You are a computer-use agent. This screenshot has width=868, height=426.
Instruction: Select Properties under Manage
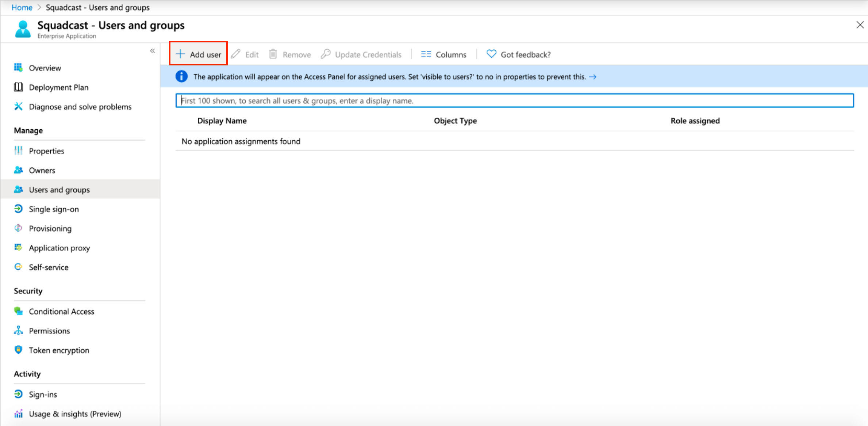point(47,151)
